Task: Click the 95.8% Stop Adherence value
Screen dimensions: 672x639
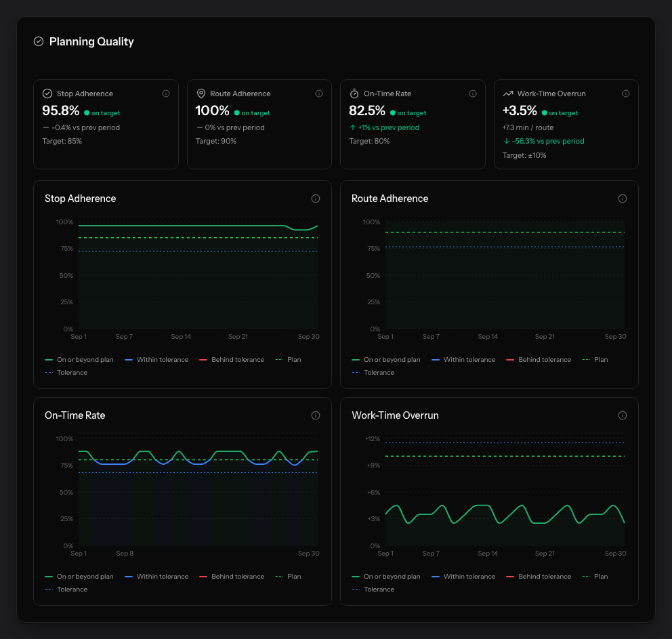Action: click(x=60, y=110)
